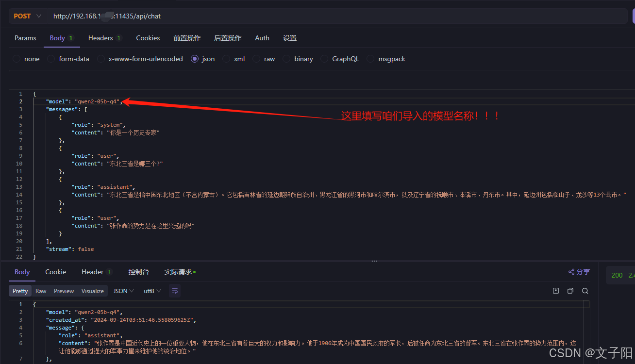Open the request Cookies tab
Screen dimensions: 635x364
[x=148, y=38]
